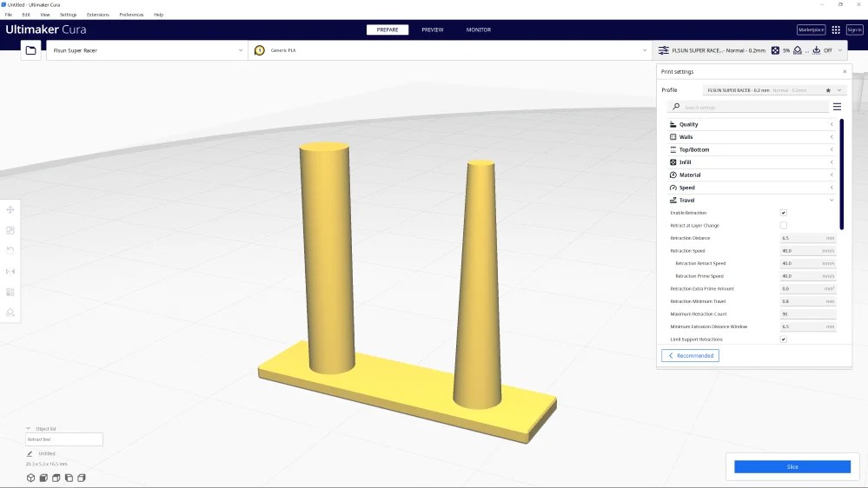This screenshot has width=868, height=488.
Task: Click the star icon in Profile box
Action: tap(828, 90)
